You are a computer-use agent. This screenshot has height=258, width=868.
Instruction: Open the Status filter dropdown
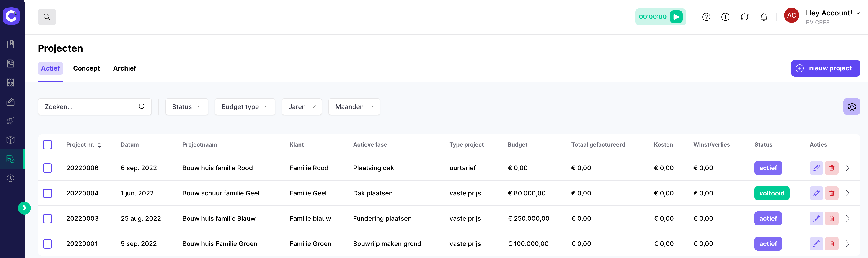[x=187, y=107]
